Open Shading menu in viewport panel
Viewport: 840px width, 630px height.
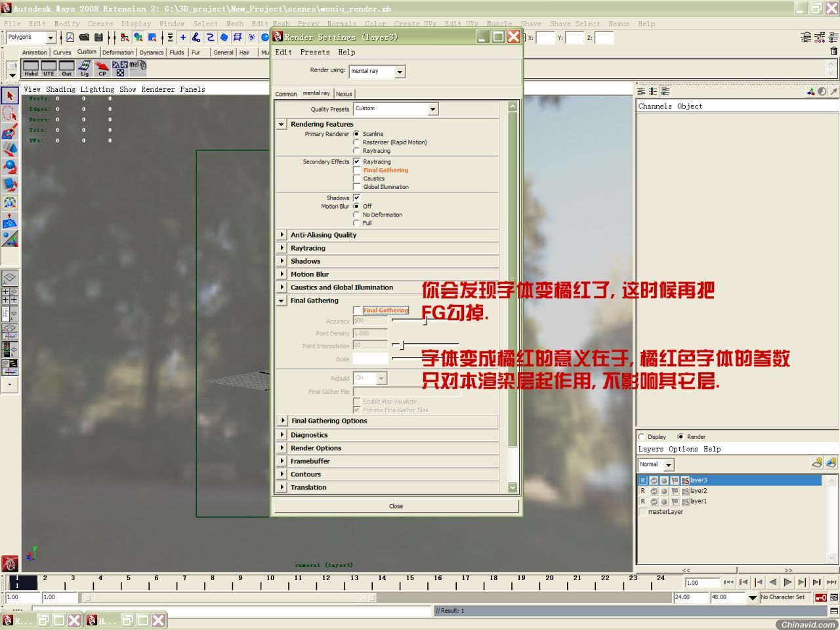point(60,89)
